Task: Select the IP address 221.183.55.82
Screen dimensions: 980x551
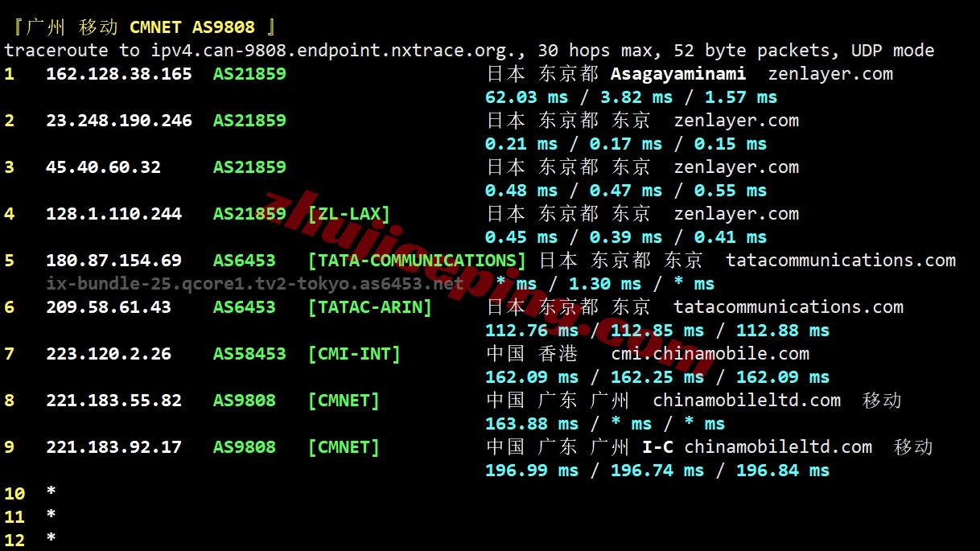Action: 113,401
